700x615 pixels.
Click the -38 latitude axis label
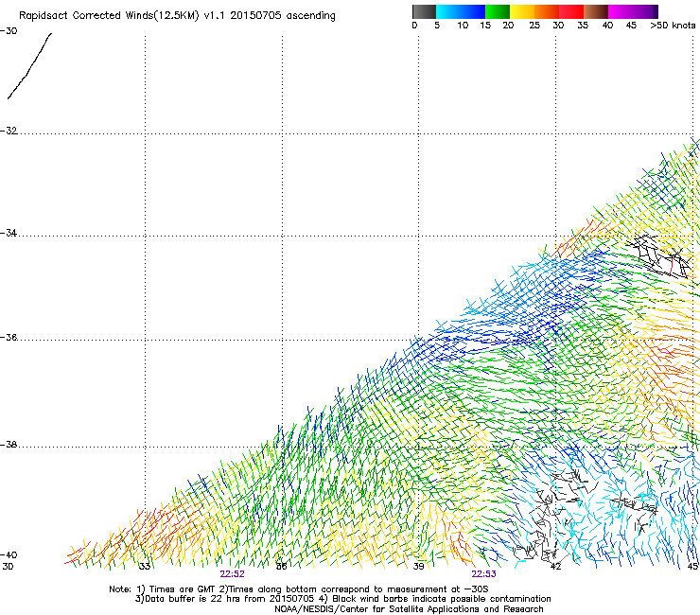pyautogui.click(x=9, y=445)
